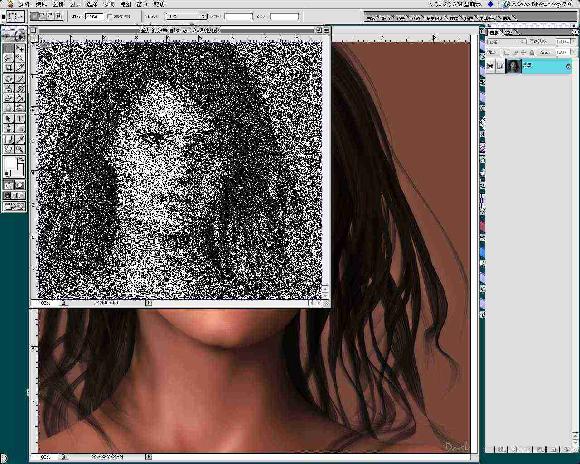Toggle lock position in Layers palette
Viewport: 580px width, 464px height.
click(523, 53)
